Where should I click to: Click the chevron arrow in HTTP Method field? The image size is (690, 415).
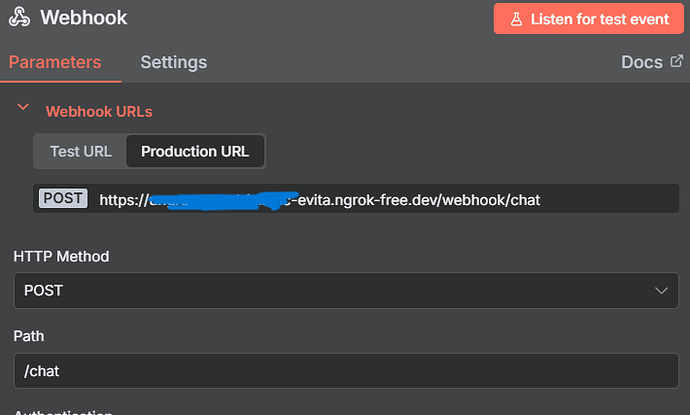(661, 290)
